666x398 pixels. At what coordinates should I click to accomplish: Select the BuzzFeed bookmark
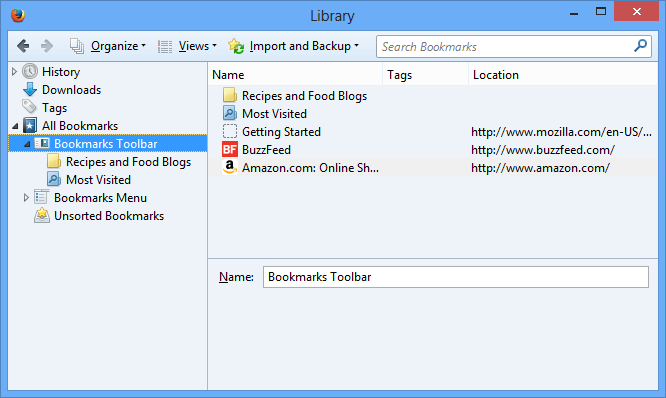click(433, 150)
